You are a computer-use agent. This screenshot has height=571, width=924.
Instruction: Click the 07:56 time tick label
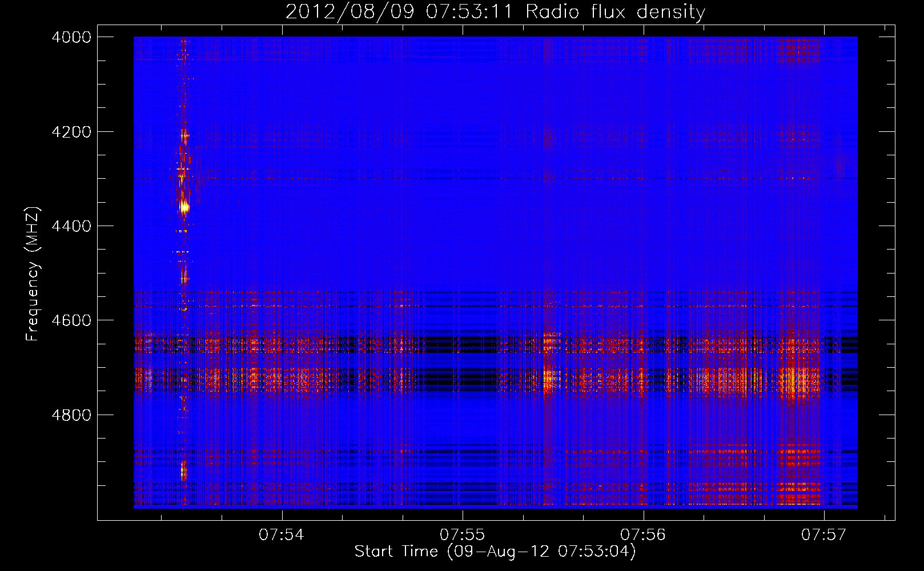point(643,534)
